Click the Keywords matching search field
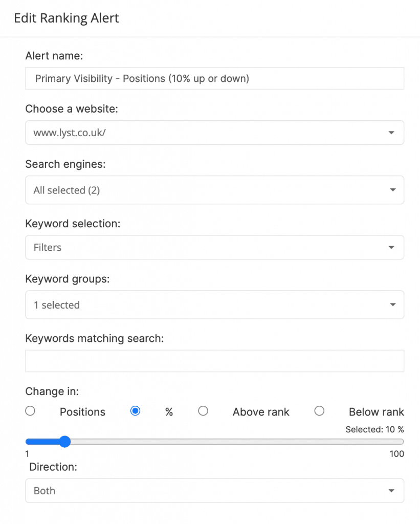The image size is (420, 524). click(x=214, y=361)
